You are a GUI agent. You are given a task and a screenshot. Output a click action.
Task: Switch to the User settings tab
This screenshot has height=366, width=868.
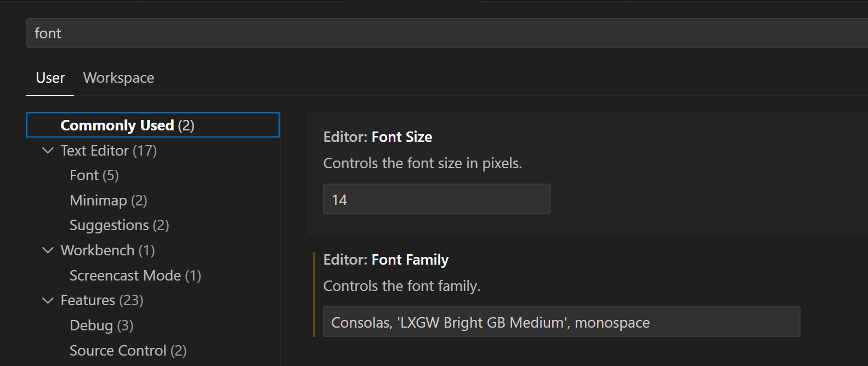[x=50, y=78]
